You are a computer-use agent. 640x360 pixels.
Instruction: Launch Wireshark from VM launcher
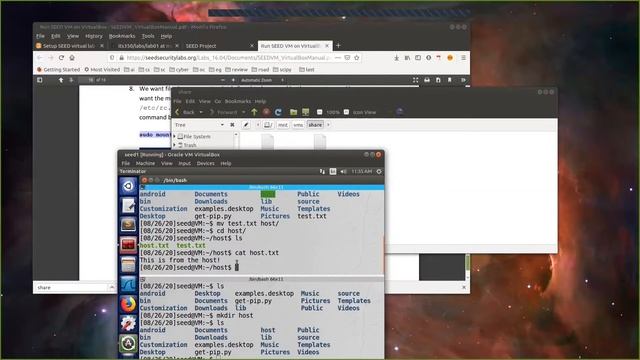pos(128,284)
